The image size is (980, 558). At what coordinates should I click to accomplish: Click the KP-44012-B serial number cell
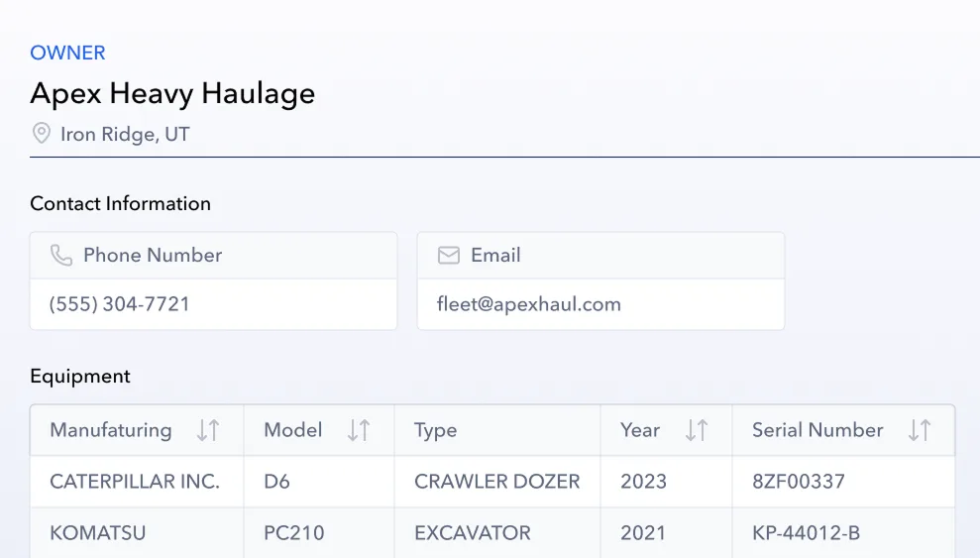[806, 533]
